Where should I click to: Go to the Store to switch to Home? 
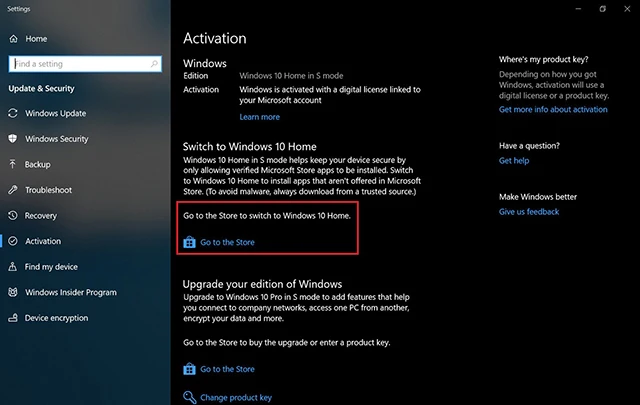227,242
